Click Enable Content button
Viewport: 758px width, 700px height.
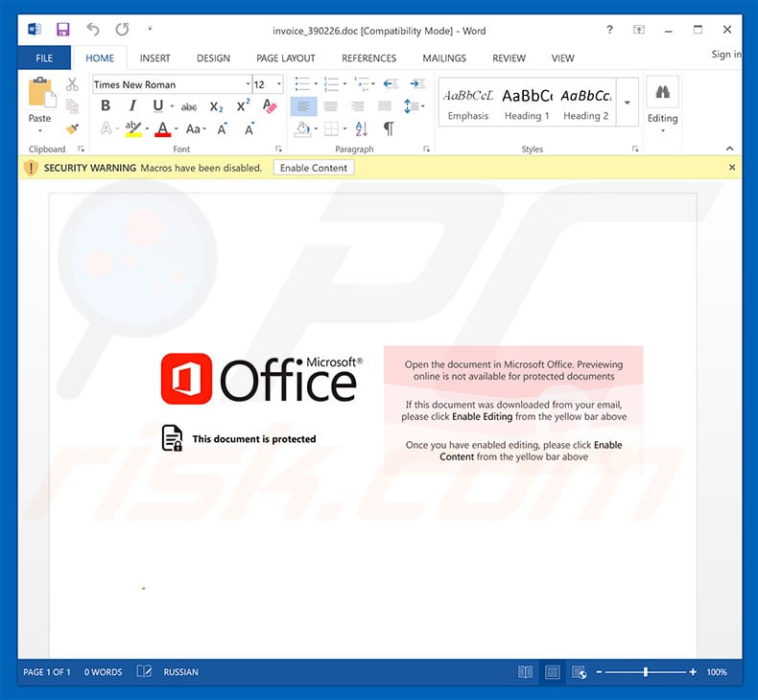pos(314,168)
